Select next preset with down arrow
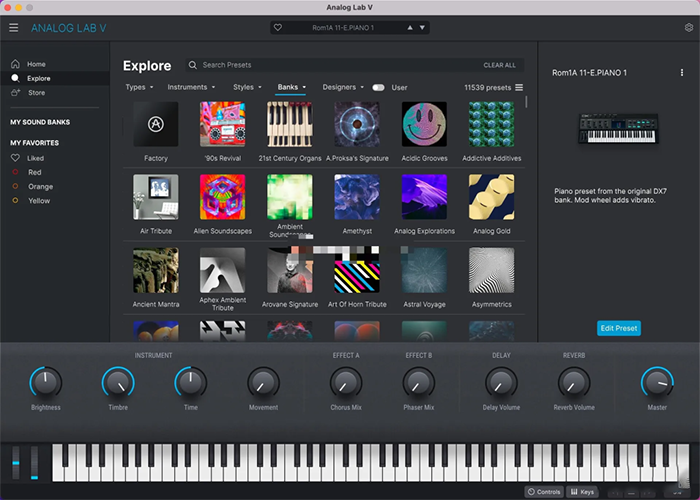 [x=422, y=28]
